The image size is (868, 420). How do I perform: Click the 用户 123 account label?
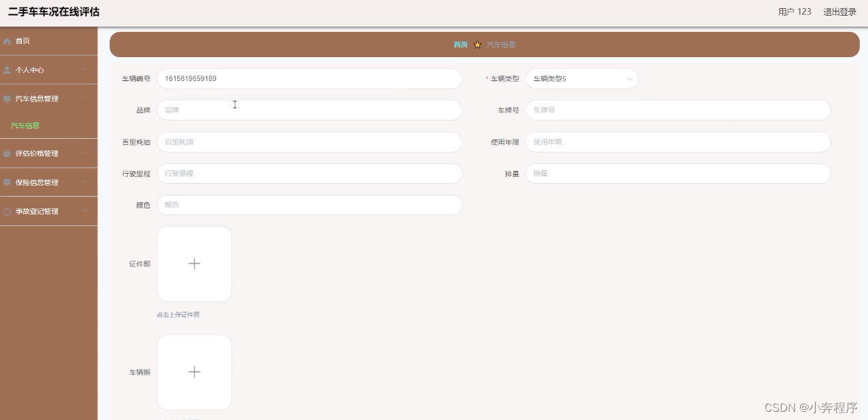794,12
